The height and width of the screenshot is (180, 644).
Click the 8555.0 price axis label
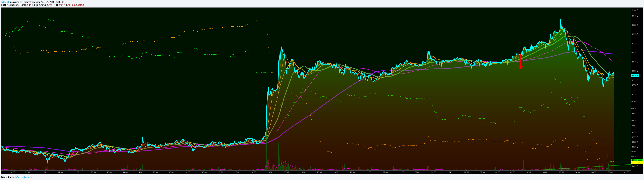(x=635, y=137)
